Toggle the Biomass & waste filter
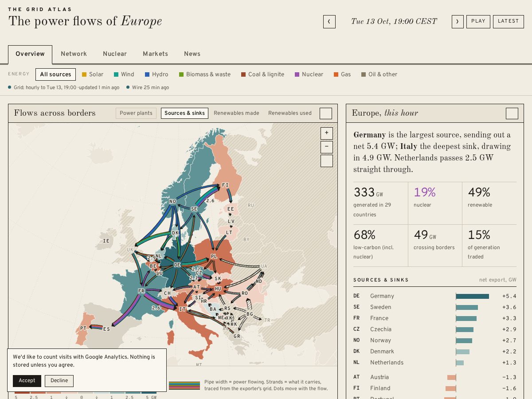The height and width of the screenshot is (399, 532). [205, 74]
